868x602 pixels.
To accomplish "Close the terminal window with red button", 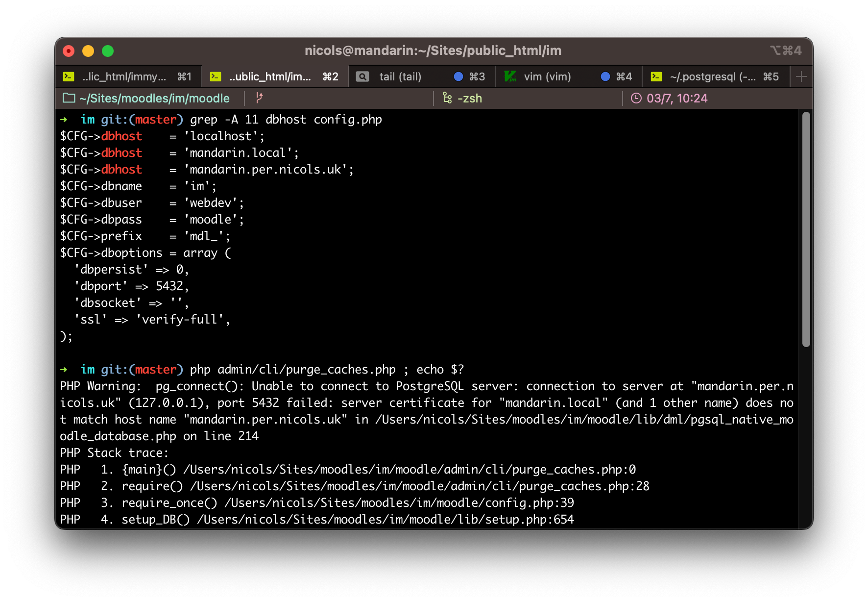I will pos(69,51).
